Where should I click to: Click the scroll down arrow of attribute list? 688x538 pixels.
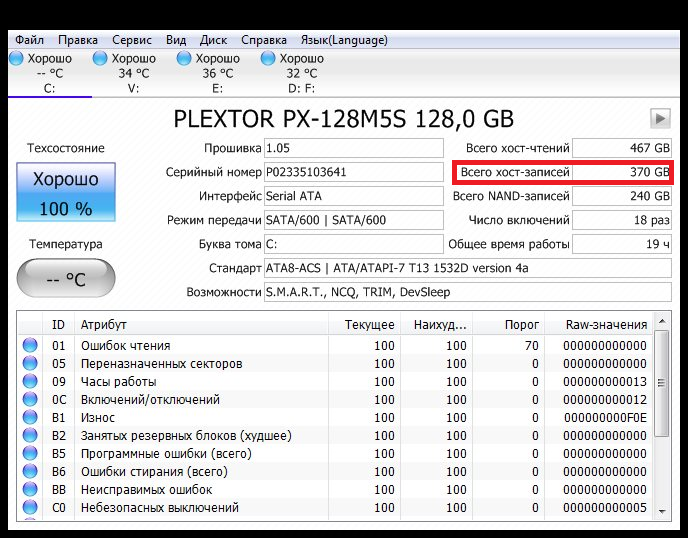pos(662,511)
